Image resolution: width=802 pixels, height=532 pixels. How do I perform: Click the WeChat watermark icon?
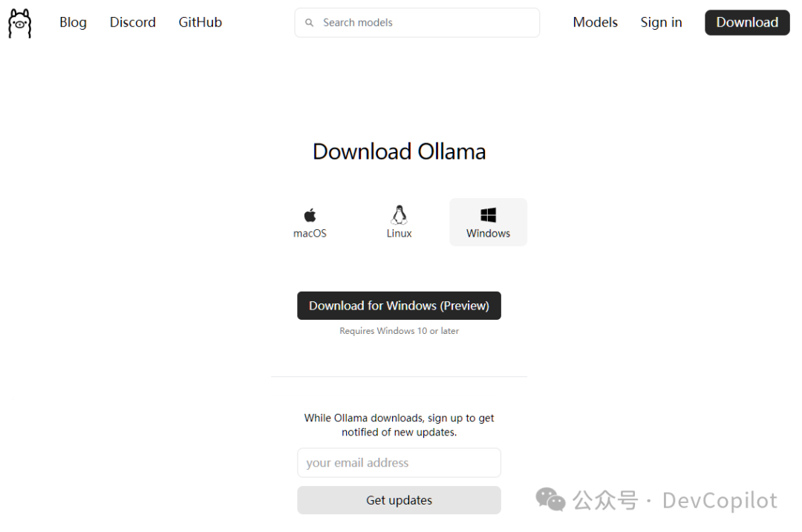tap(550, 499)
